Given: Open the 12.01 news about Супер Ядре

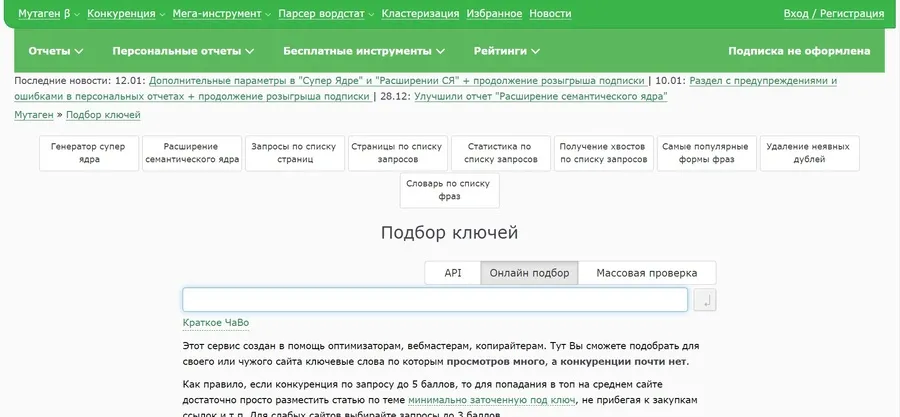Looking at the screenshot, I should pos(397,81).
